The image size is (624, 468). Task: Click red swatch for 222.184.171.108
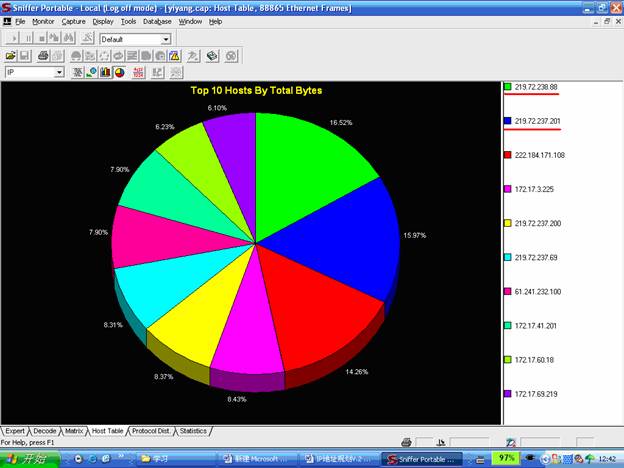507,155
